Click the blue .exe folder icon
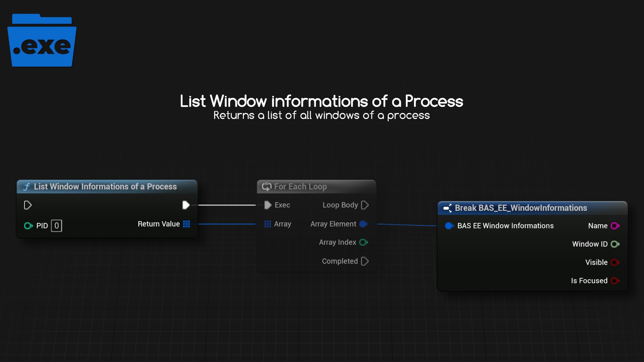This screenshot has width=644, height=362. click(42, 41)
